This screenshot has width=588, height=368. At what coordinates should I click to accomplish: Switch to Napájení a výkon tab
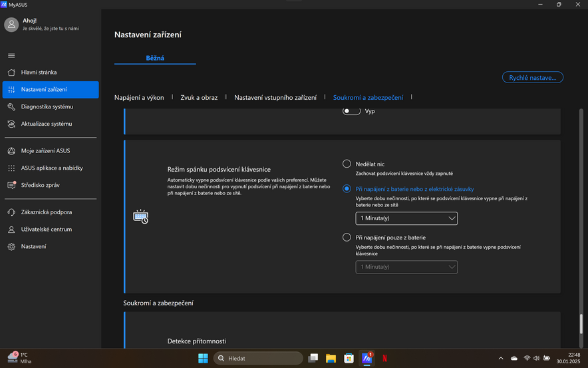pos(139,97)
